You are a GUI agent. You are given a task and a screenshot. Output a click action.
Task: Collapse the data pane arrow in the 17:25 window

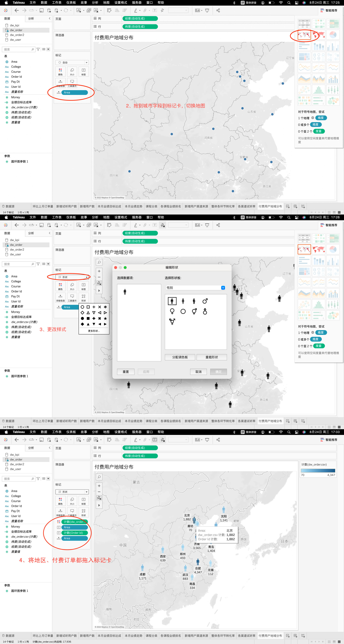click(50, 18)
